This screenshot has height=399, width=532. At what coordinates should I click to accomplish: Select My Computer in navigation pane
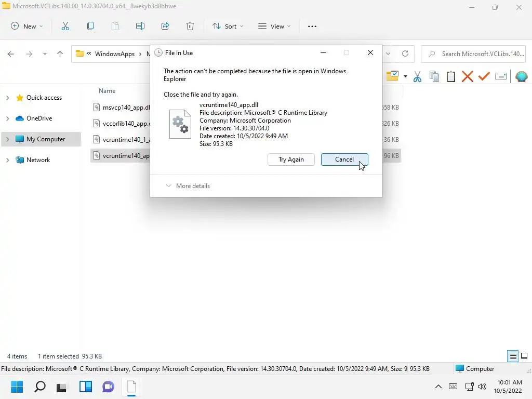click(46, 139)
